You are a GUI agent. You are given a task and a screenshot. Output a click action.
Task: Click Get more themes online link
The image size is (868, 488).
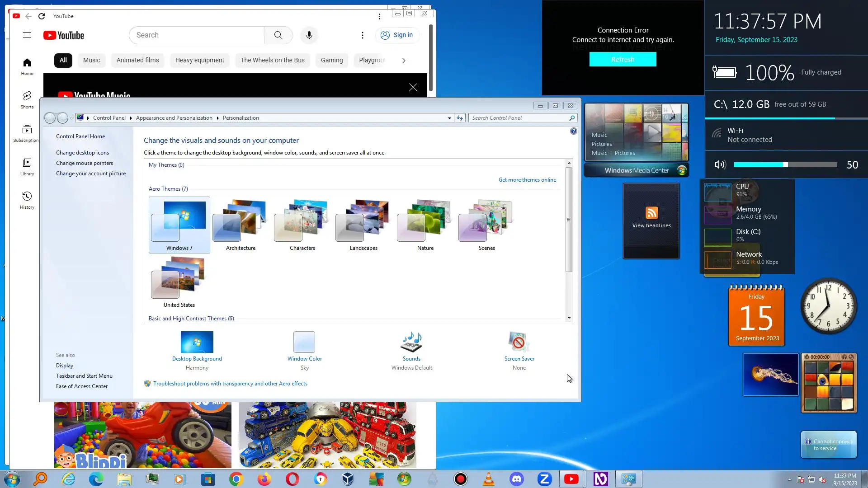(x=527, y=180)
